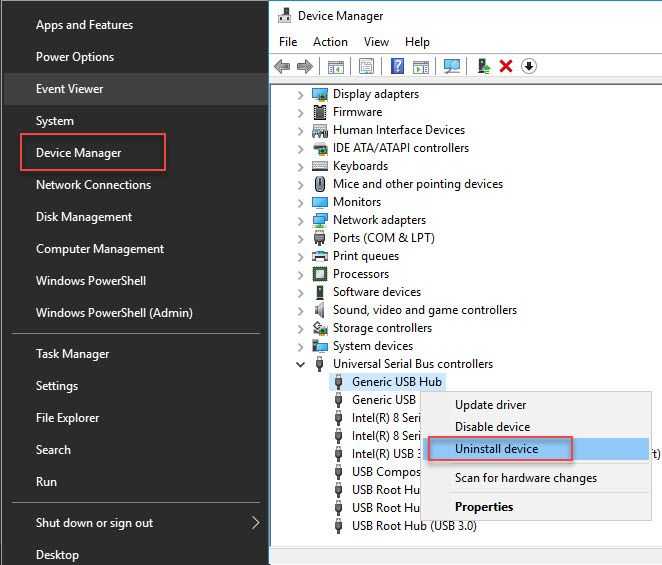Expand the Keyboards node chevron
This screenshot has width=662, height=565.
300,167
